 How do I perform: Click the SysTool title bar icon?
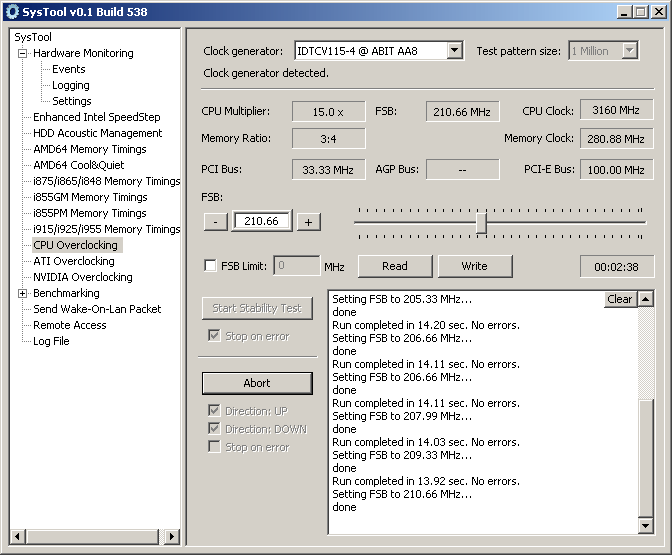pos(11,11)
